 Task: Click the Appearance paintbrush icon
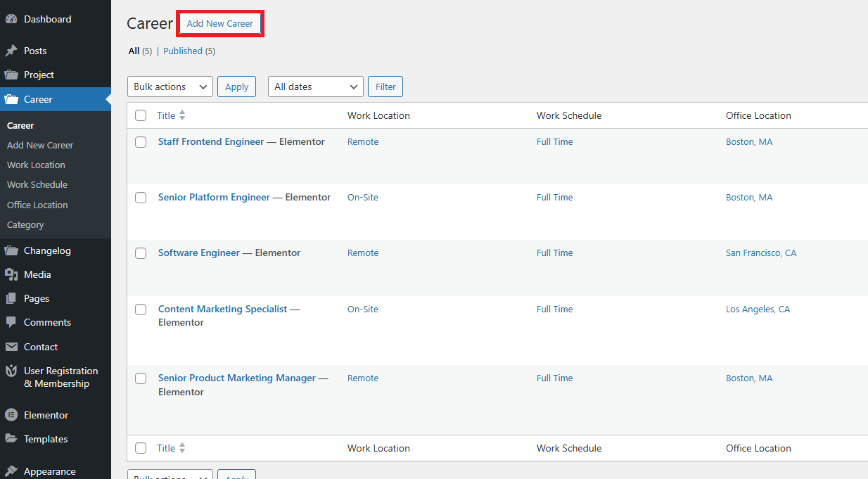pos(11,471)
